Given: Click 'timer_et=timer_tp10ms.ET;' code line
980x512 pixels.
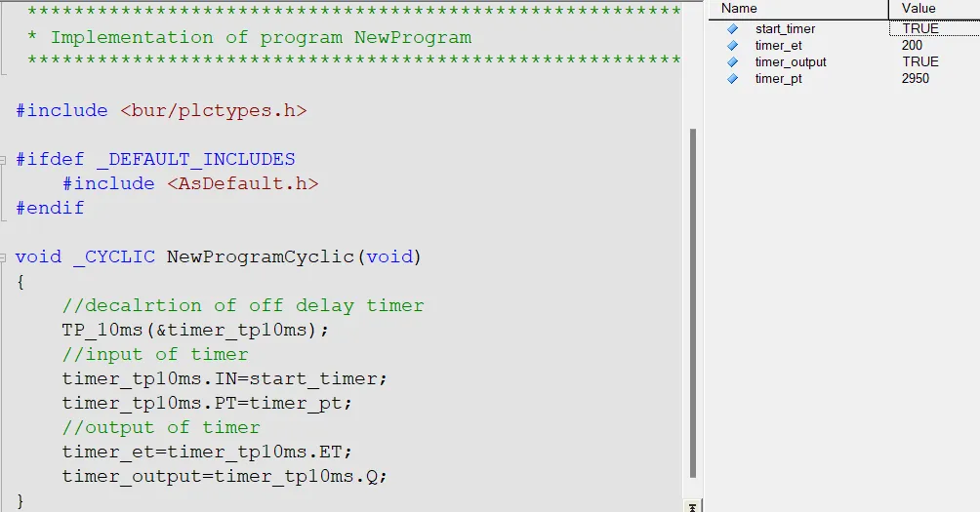Looking at the screenshot, I should coord(207,452).
